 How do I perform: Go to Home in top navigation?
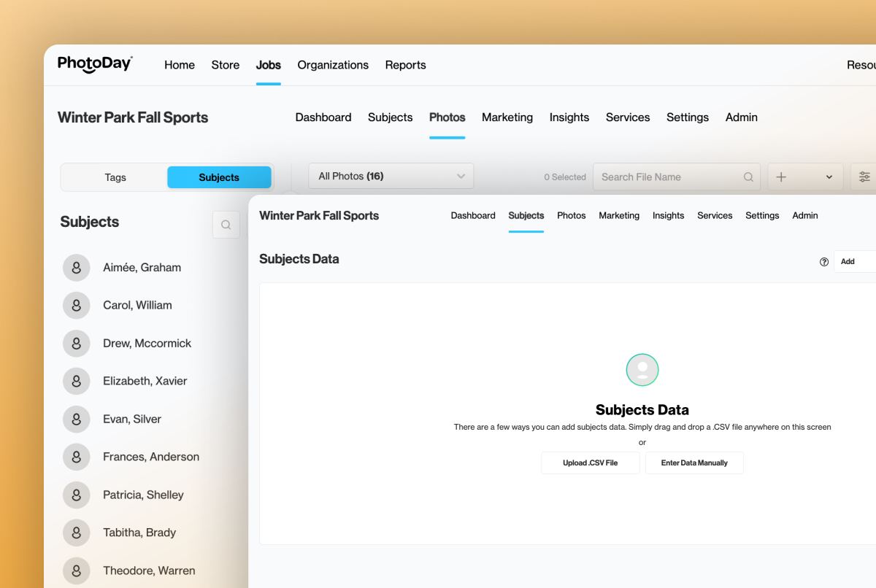click(x=180, y=65)
